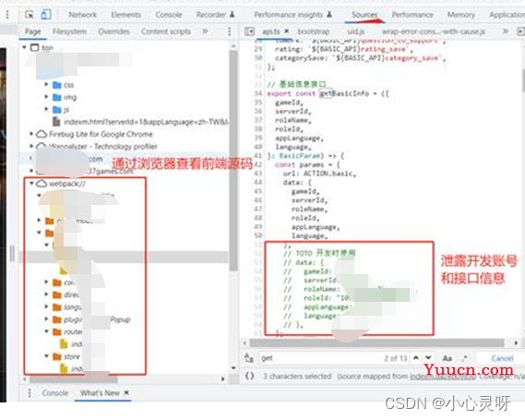525x420 pixels.
Task: Open the drawer three-dot menu
Action: (x=30, y=392)
